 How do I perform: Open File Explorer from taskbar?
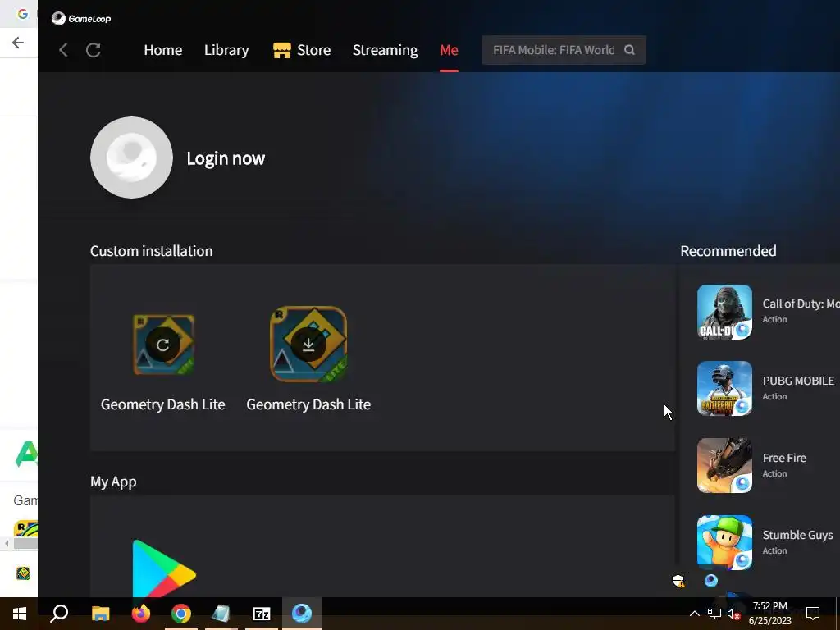click(100, 614)
